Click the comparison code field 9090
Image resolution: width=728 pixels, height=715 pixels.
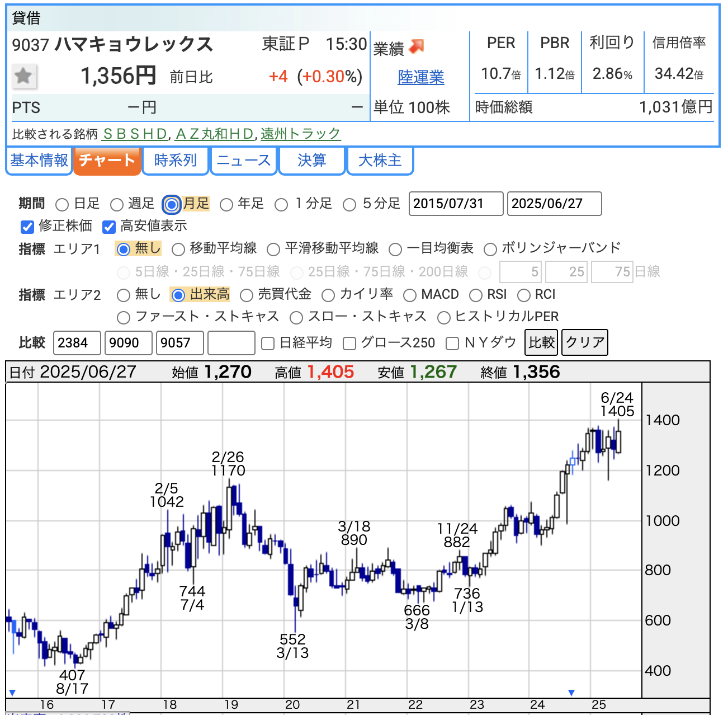[129, 343]
